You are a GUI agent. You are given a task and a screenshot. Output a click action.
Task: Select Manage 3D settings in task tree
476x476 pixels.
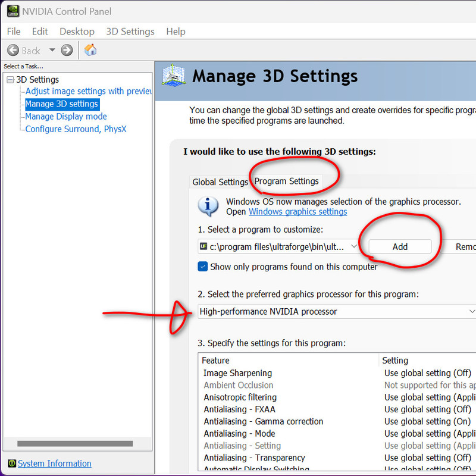click(62, 104)
